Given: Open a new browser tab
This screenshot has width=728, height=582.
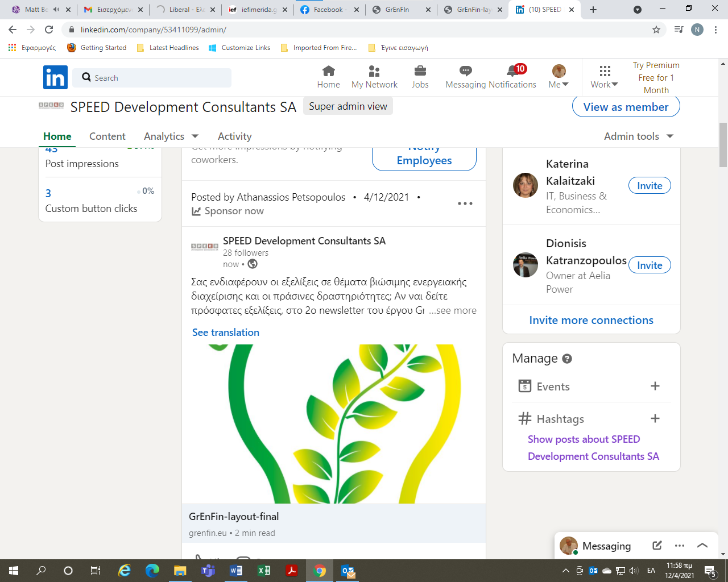Looking at the screenshot, I should (x=593, y=10).
